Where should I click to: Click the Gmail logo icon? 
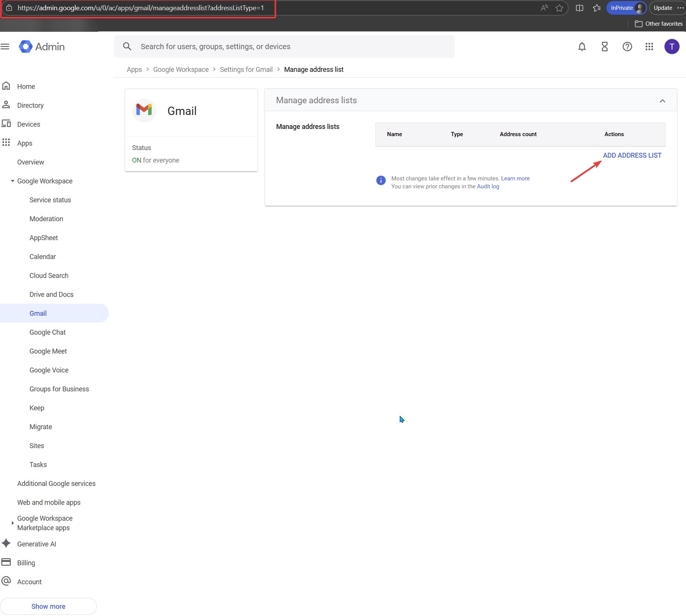[x=144, y=110]
